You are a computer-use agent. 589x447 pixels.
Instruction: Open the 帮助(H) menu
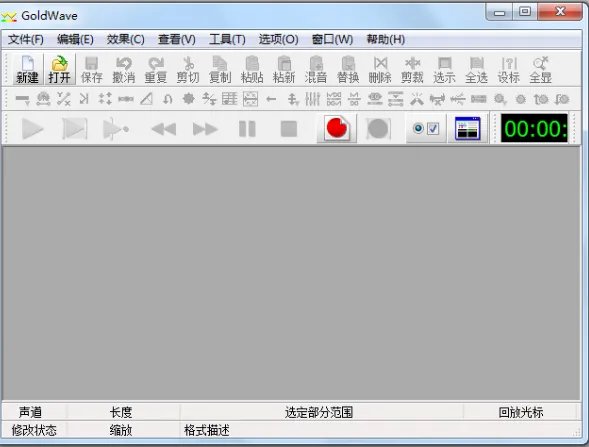coord(386,39)
